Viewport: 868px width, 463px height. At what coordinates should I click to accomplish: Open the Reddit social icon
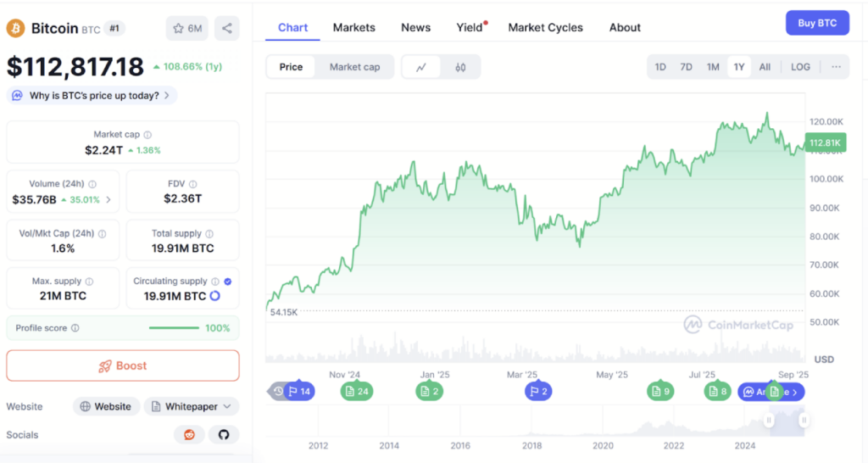pyautogui.click(x=189, y=435)
